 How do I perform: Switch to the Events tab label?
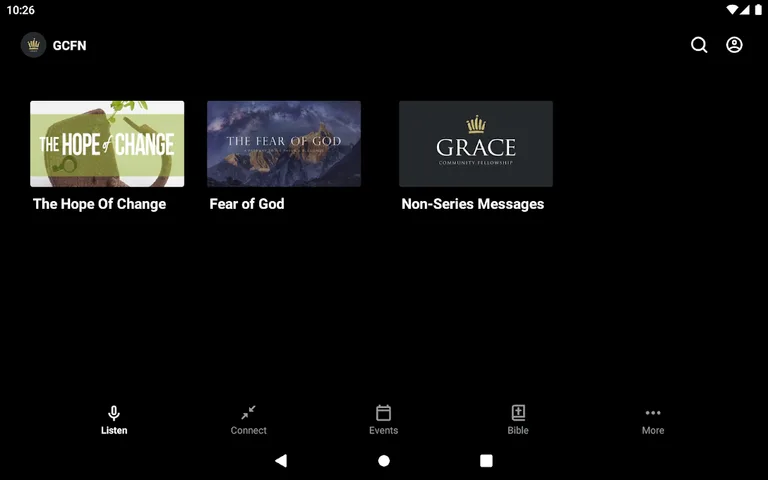(x=383, y=431)
